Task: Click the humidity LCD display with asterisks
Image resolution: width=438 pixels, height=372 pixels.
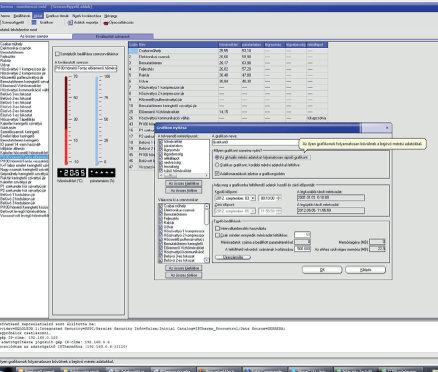Action: point(102,173)
